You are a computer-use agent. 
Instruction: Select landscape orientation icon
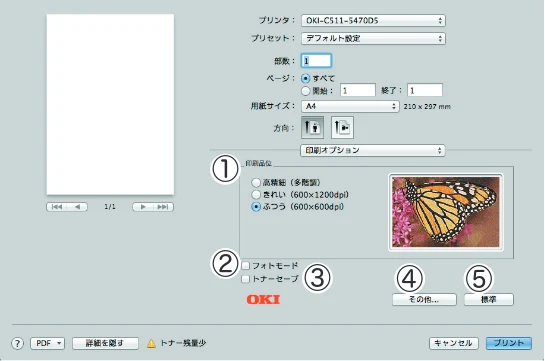(342, 128)
